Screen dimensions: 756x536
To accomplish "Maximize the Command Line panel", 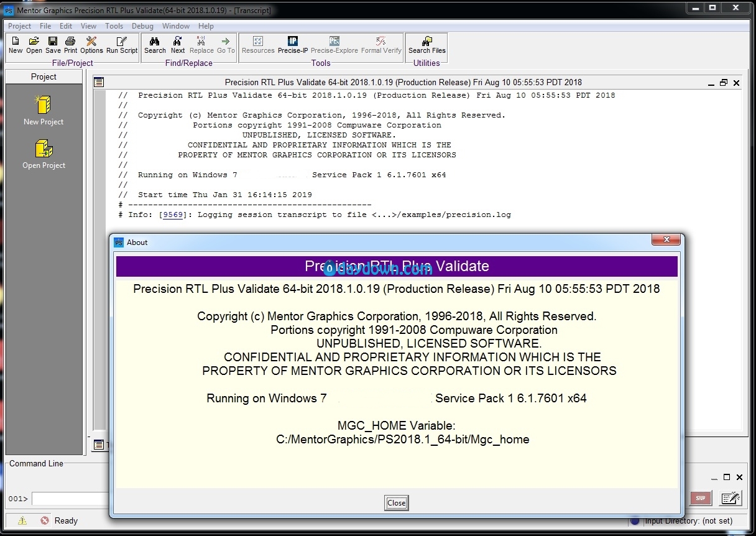I will click(x=727, y=478).
